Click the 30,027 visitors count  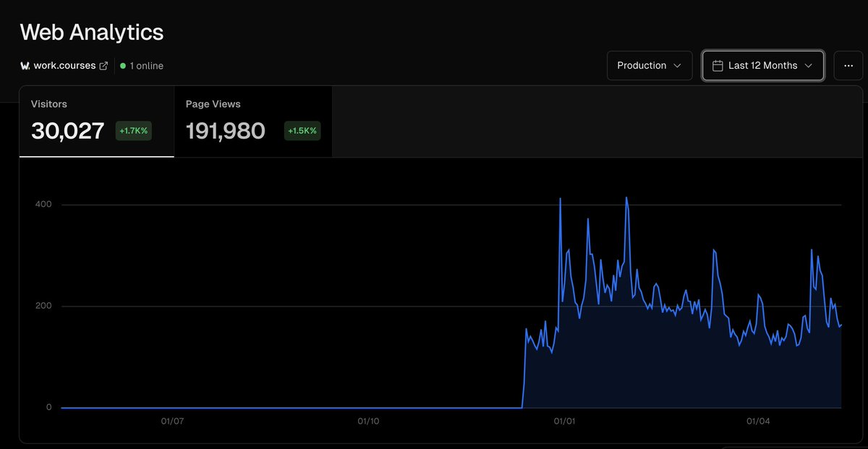68,131
